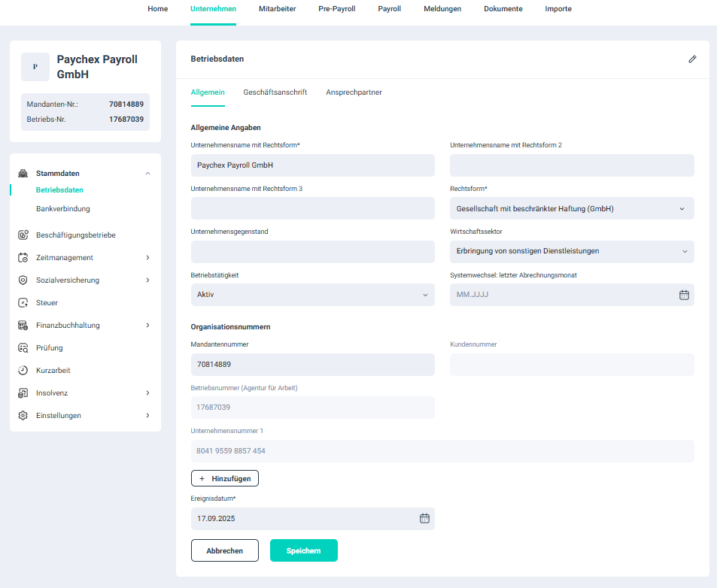
Task: Open the Rechtsform dropdown
Action: [x=572, y=208]
